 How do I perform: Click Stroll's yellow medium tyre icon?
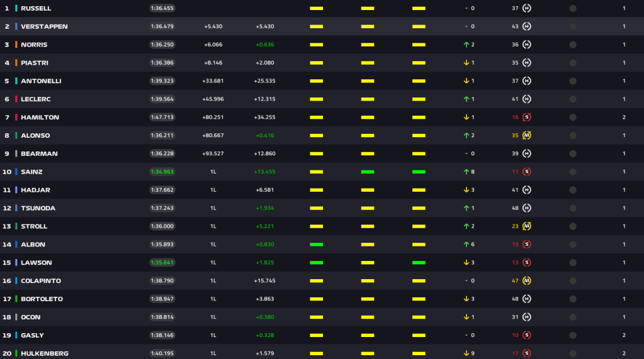[526, 226]
